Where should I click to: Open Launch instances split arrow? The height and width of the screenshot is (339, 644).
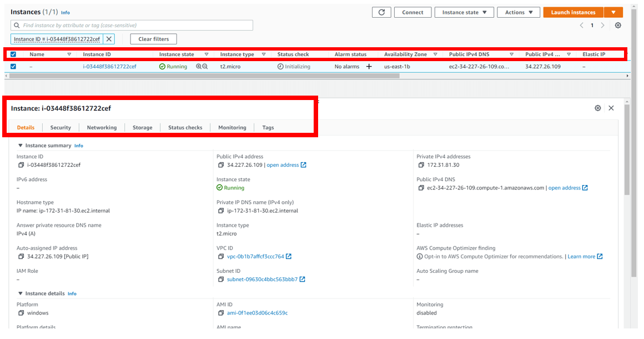(x=613, y=12)
